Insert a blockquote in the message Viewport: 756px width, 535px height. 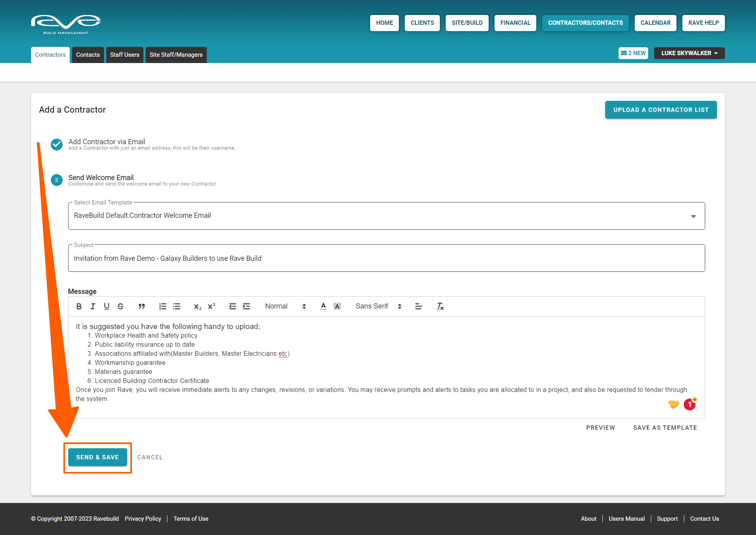142,306
